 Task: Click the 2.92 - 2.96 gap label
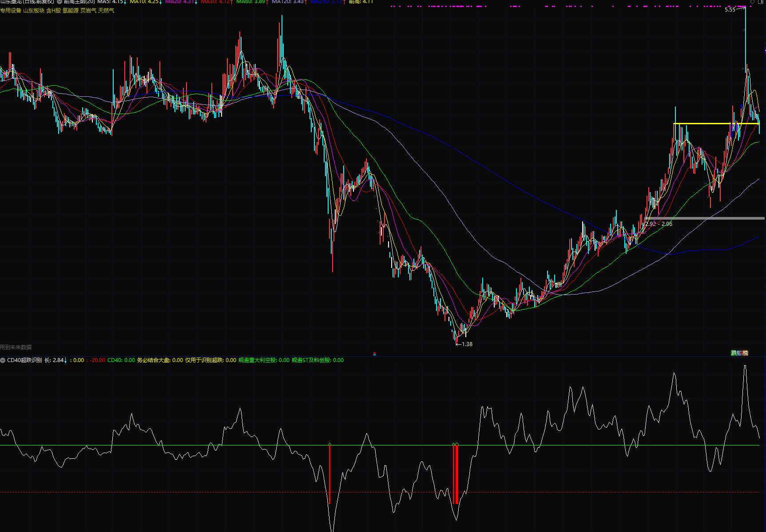659,224
